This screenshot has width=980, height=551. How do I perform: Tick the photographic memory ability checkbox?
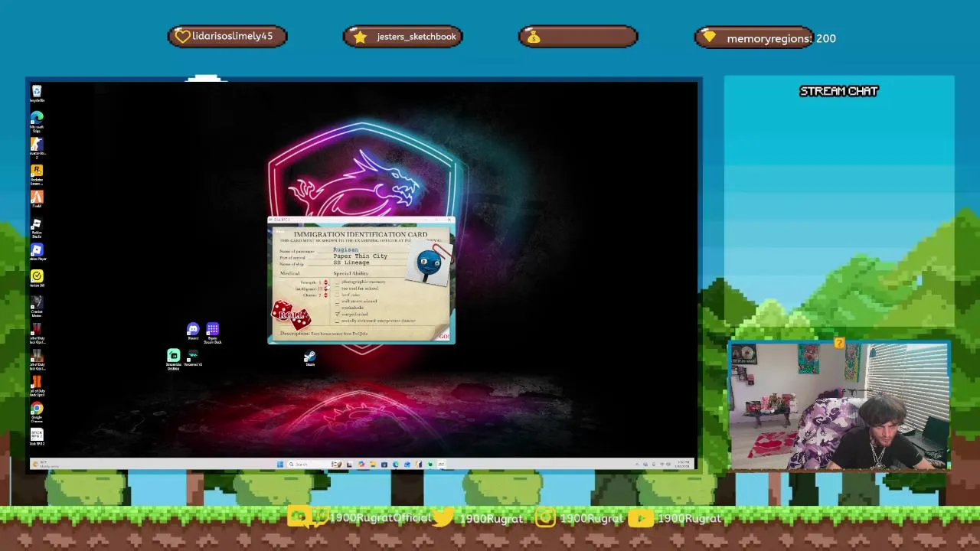click(337, 282)
